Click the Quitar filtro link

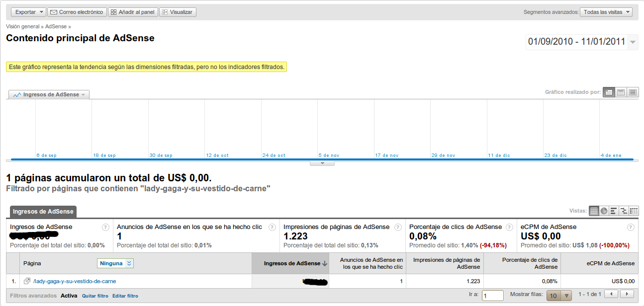coord(95,296)
